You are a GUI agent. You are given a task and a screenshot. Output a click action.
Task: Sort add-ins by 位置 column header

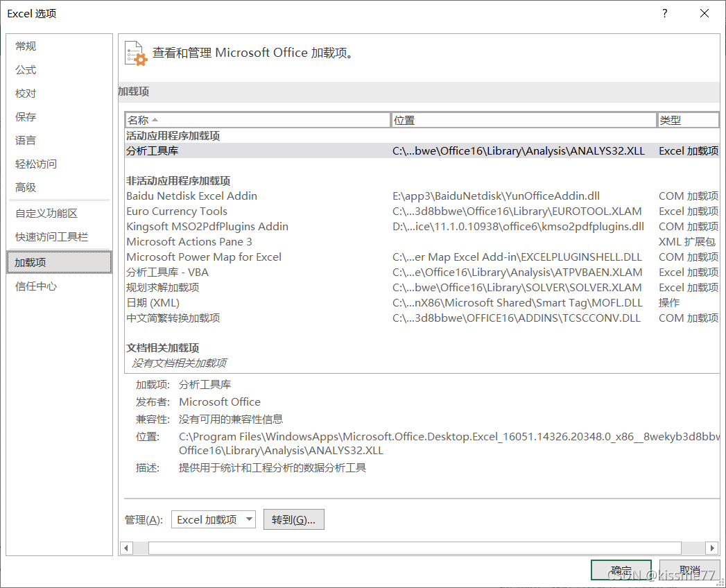coord(524,120)
